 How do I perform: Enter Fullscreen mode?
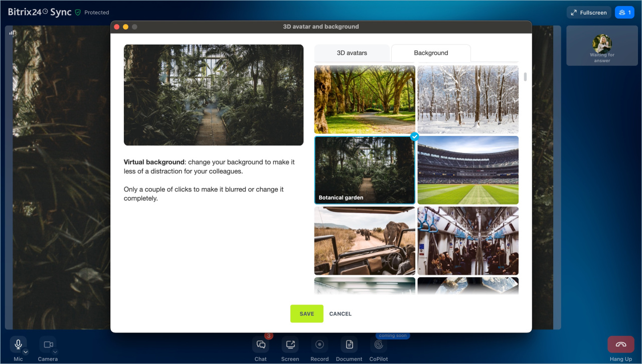pos(588,13)
